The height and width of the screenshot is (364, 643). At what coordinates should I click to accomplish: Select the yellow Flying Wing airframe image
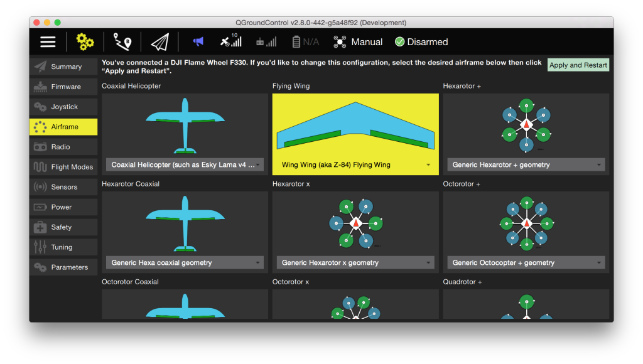(355, 124)
